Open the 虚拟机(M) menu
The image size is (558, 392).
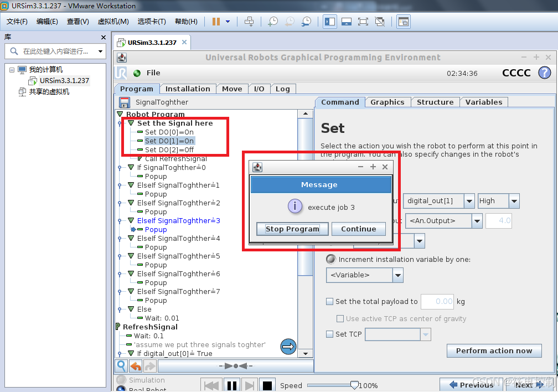tap(113, 22)
